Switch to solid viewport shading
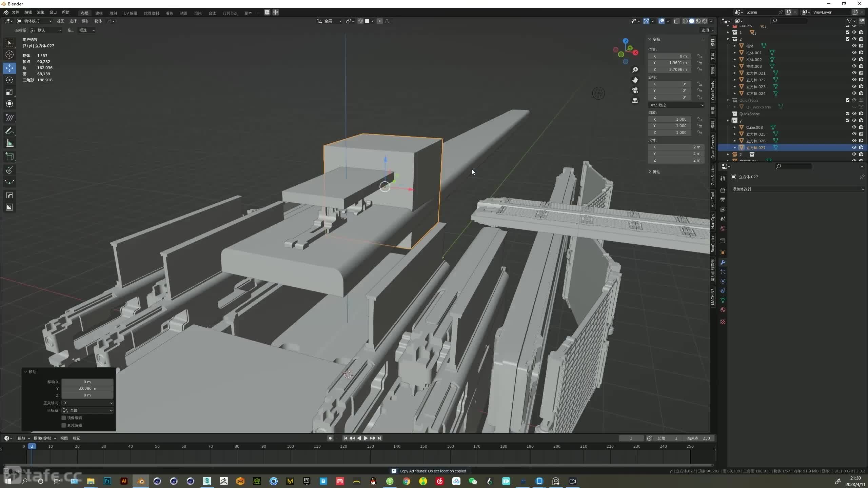 (x=692, y=21)
